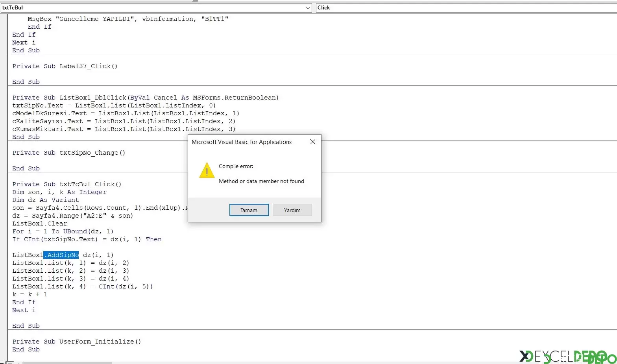Click the line 'Private Sub Label37_Click()'

(x=65, y=66)
